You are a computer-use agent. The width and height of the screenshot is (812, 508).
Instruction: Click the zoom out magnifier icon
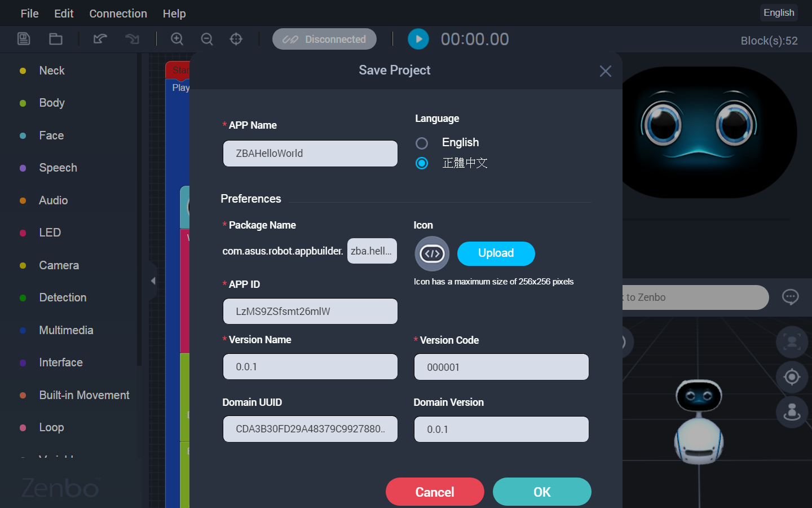pyautogui.click(x=207, y=39)
